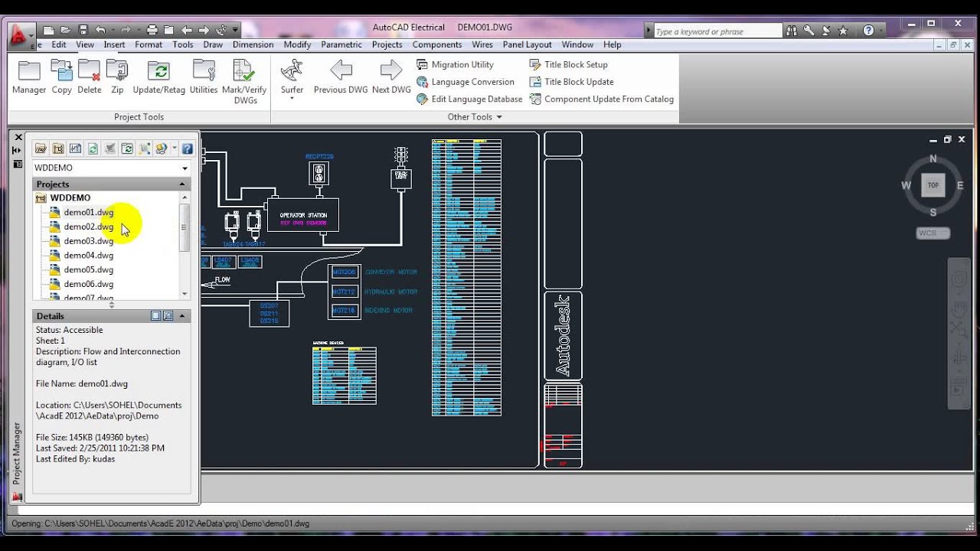
Task: Click the Title Block Setup button
Action: click(x=568, y=65)
